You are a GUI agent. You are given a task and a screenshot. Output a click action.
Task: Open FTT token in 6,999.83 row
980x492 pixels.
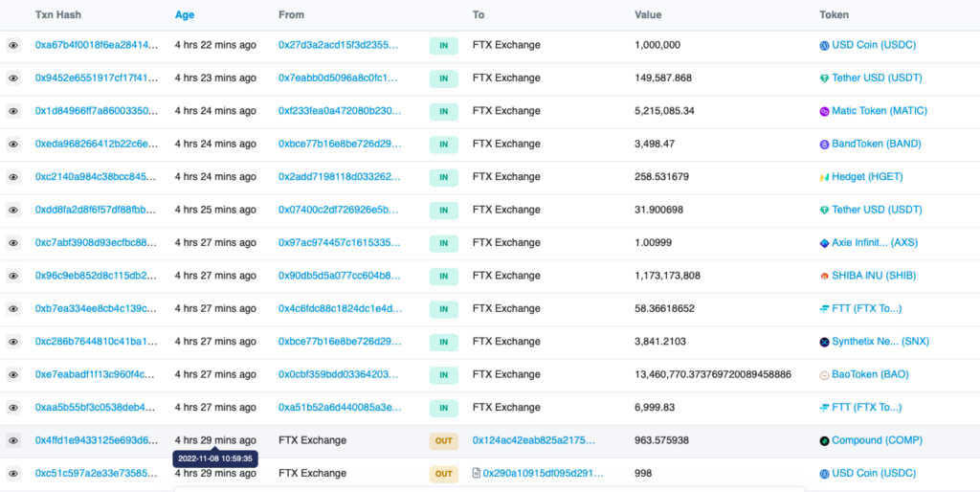[866, 408]
